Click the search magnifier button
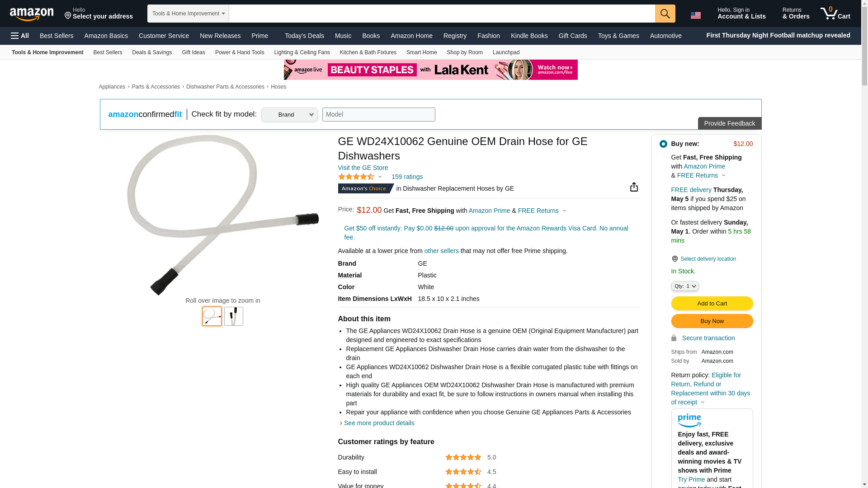This screenshot has width=868, height=488. coord(665,14)
